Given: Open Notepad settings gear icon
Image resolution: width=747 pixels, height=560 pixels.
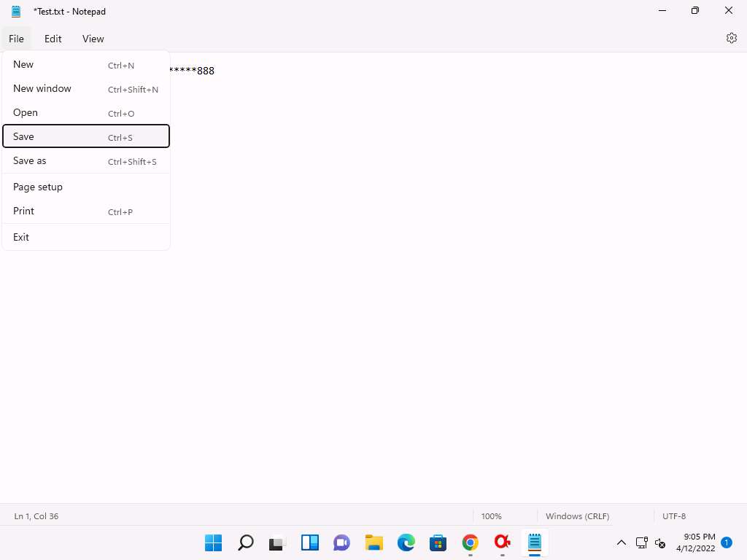Looking at the screenshot, I should pyautogui.click(x=731, y=39).
